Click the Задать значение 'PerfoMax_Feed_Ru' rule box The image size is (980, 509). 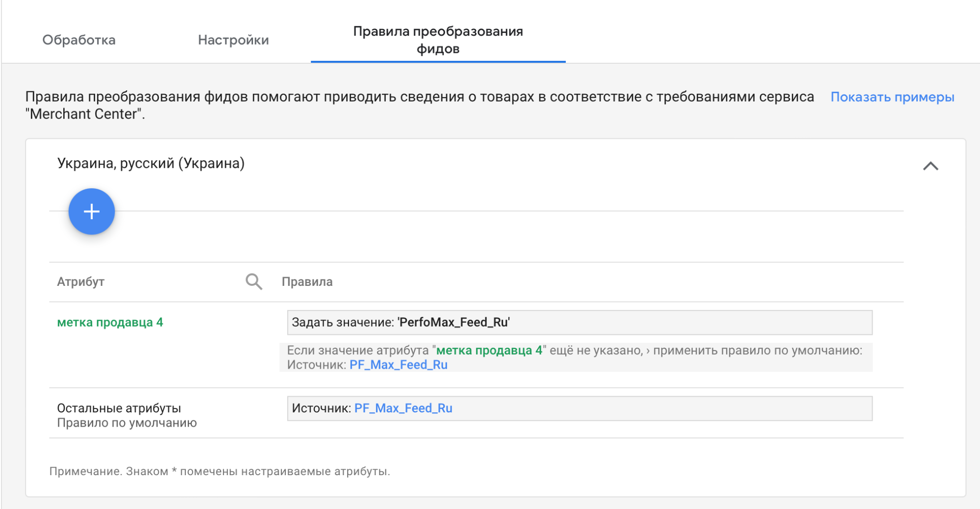pyautogui.click(x=578, y=322)
